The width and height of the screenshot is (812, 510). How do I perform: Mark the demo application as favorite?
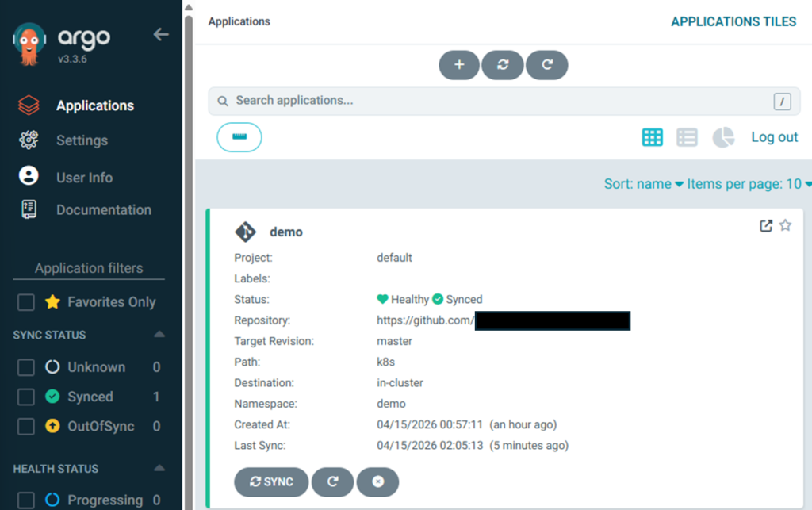tap(785, 226)
